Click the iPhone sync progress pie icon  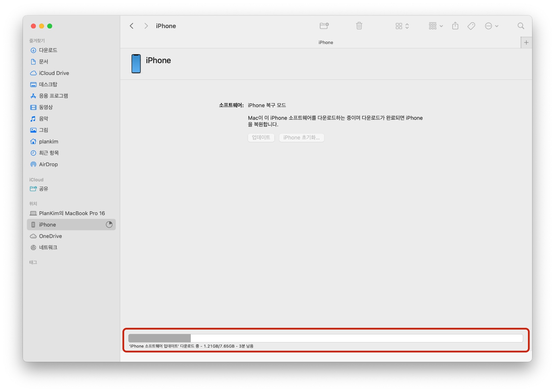click(109, 224)
